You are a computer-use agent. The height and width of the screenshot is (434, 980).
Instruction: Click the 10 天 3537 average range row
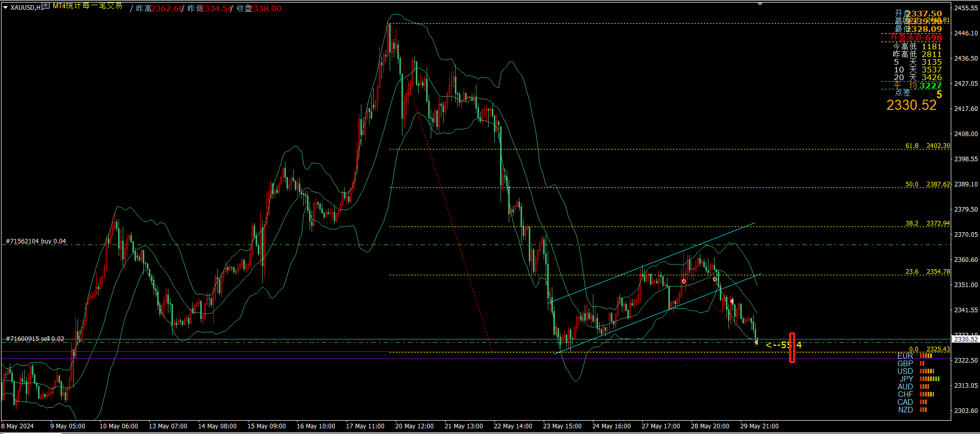[918, 70]
